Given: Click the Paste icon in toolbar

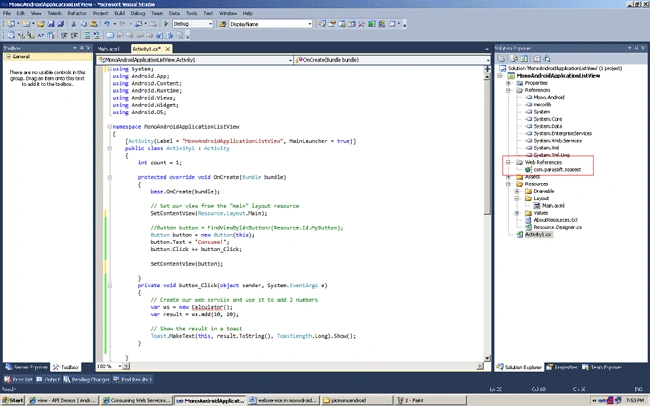Looking at the screenshot, I should [94, 24].
